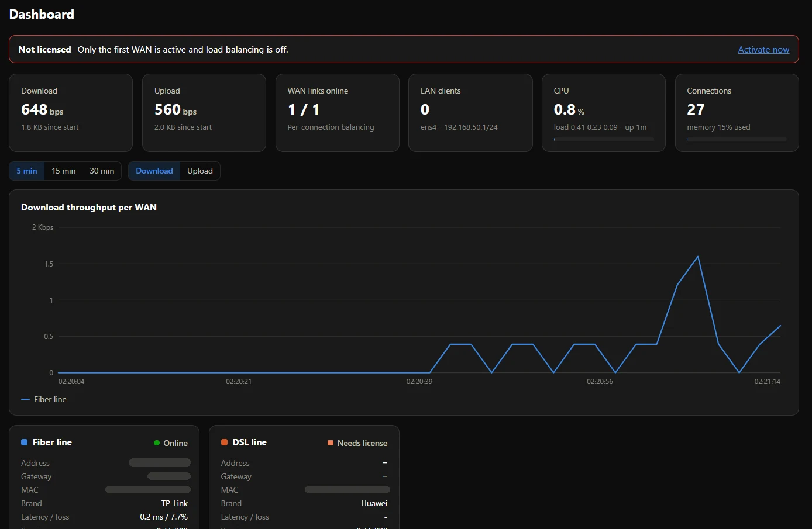
Task: Click the blue Fiber line color square
Action: pos(25,442)
